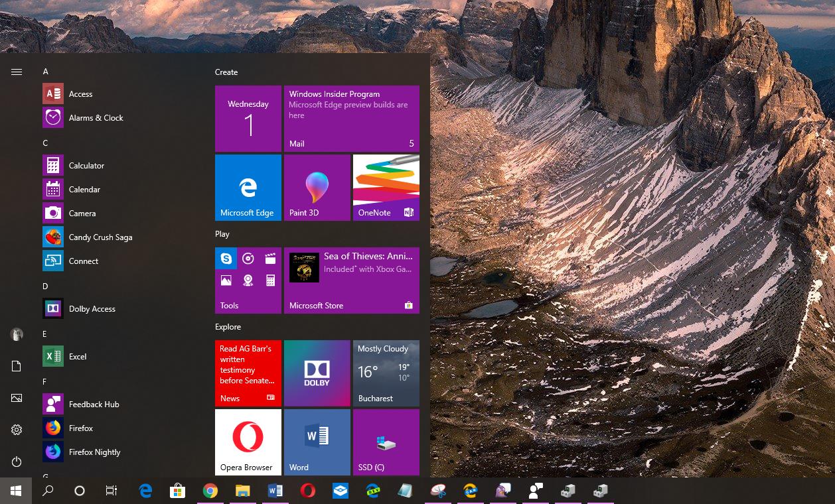Image resolution: width=835 pixels, height=504 pixels.
Task: Select the Create tile group header
Action: click(x=226, y=72)
